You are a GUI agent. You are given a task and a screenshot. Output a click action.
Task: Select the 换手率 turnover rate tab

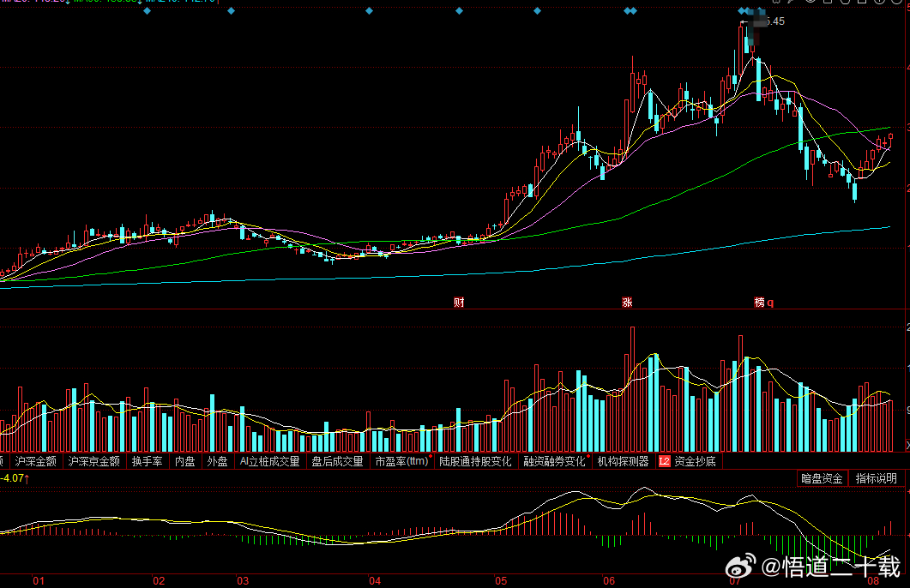tap(147, 461)
